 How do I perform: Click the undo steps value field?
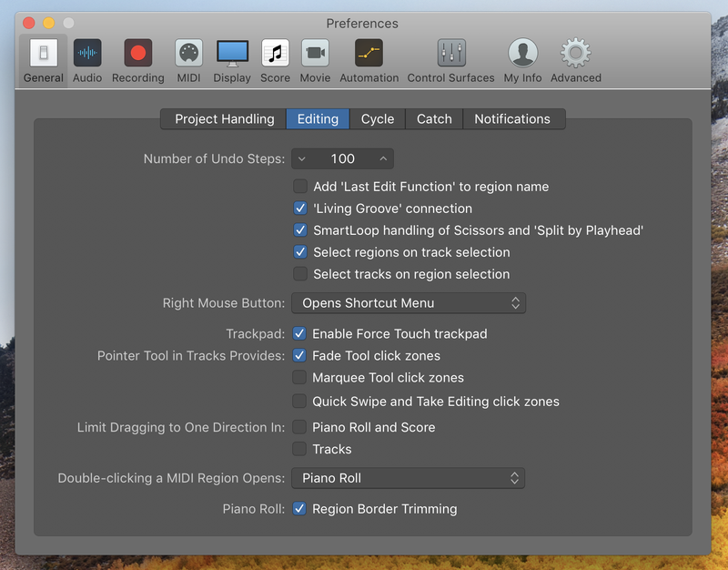343,158
